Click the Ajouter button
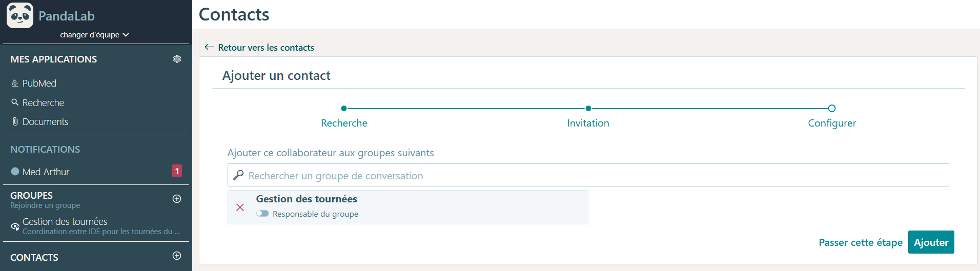Viewport: 980px width, 271px height. tap(931, 242)
